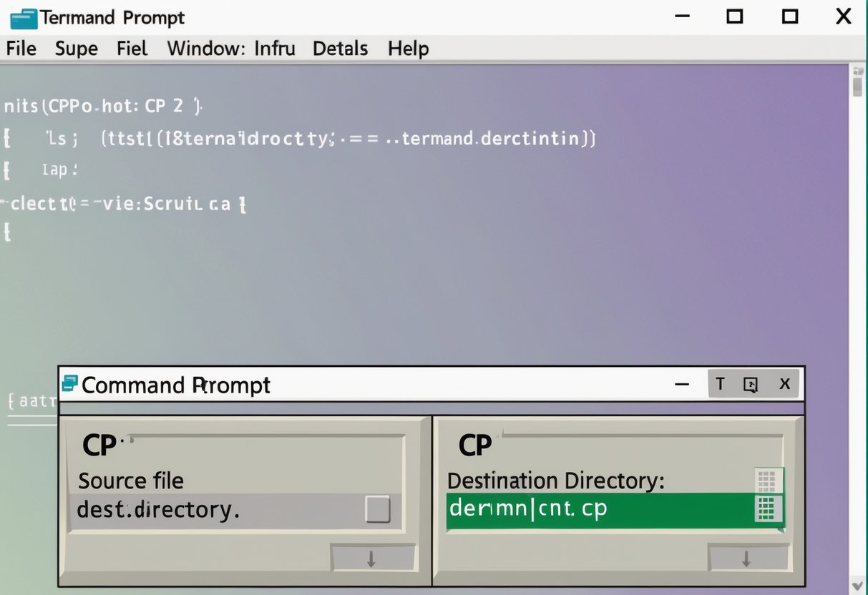Click the folder icon in the Termand Prompt title bar
Screen dimensions: 868x595
pos(23,16)
